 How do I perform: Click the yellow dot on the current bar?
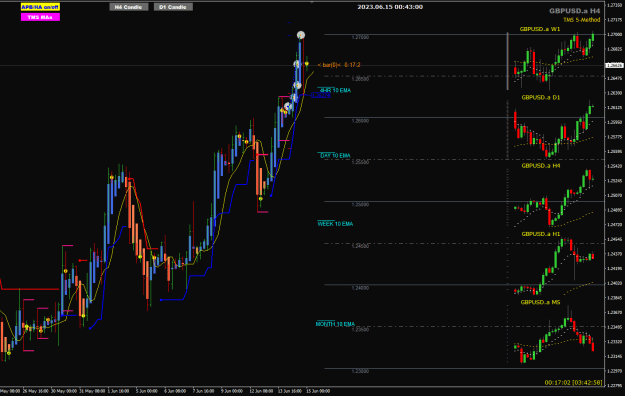[x=307, y=64]
